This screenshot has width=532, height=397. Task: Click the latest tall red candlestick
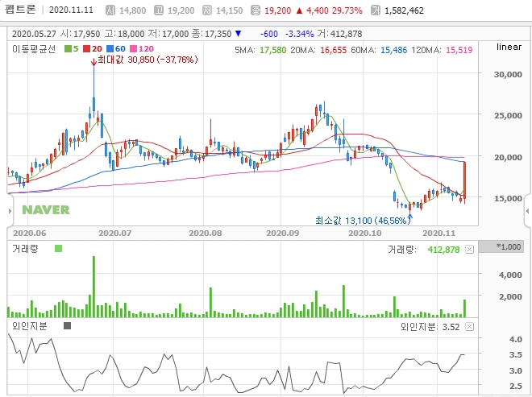464,180
